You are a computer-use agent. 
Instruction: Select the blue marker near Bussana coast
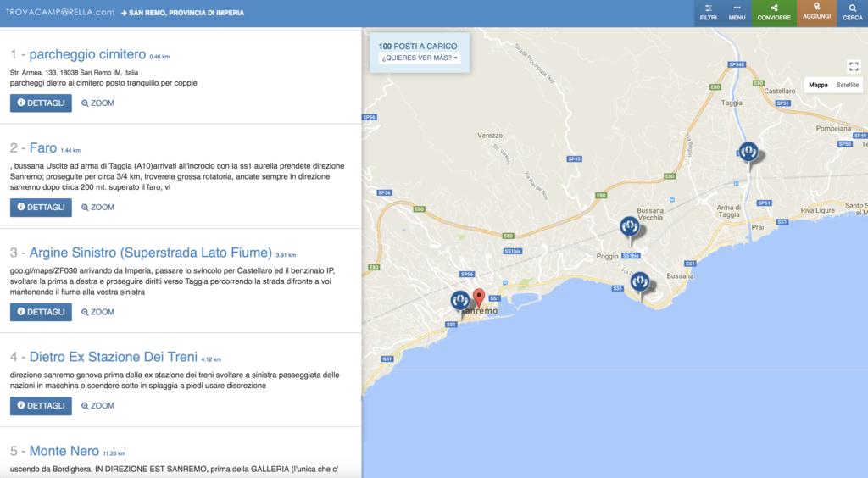[640, 281]
